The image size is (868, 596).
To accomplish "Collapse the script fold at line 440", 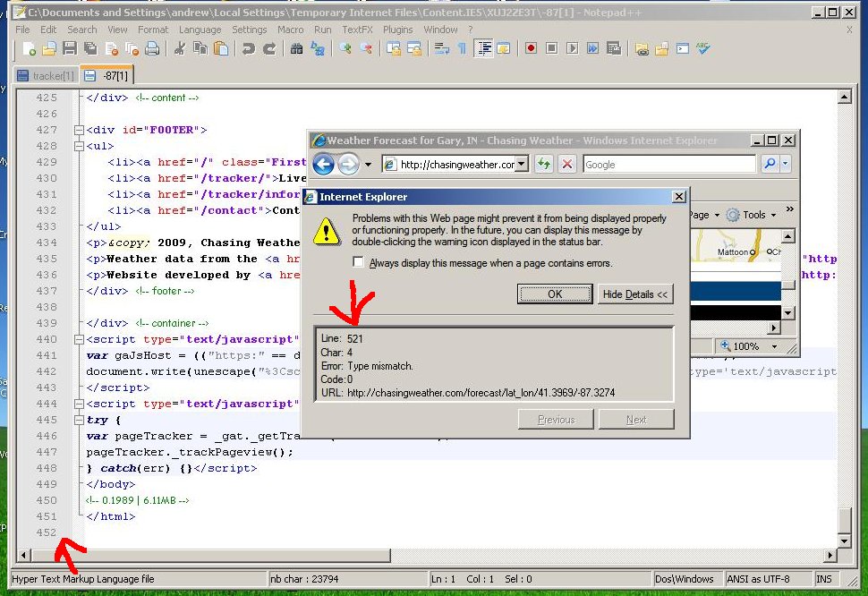I will click(x=79, y=339).
